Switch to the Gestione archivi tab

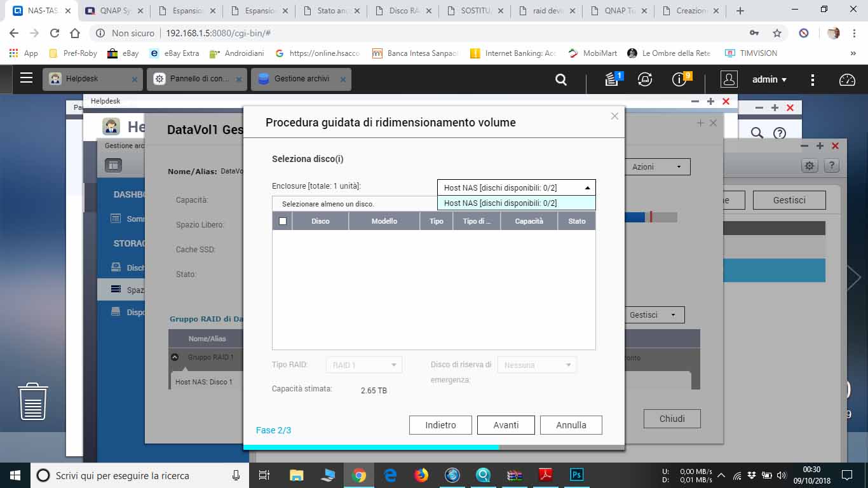coord(301,79)
